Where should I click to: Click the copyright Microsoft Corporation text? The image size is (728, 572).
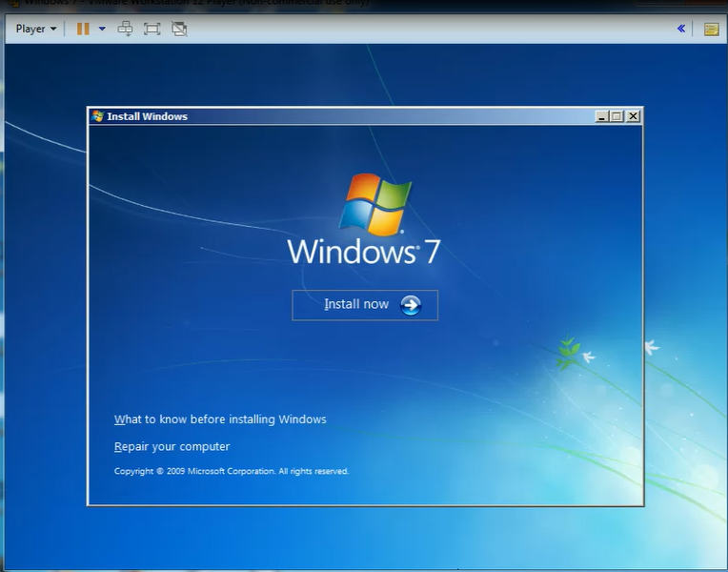click(232, 471)
